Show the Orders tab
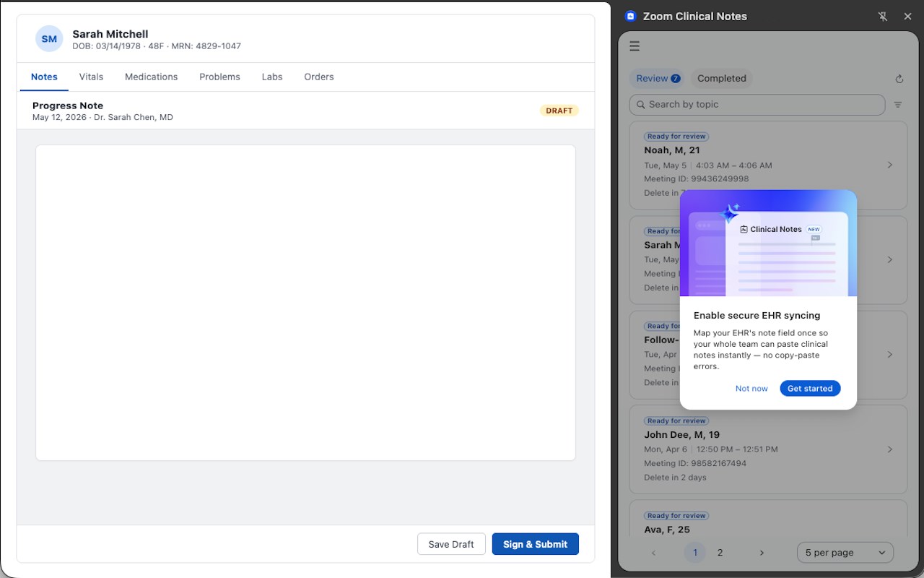The image size is (924, 578). click(x=319, y=77)
